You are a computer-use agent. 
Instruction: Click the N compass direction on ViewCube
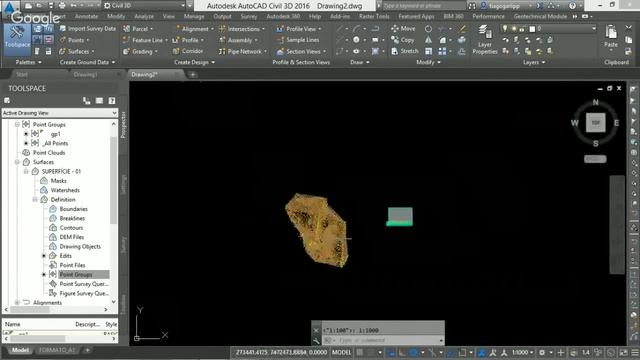point(596,102)
